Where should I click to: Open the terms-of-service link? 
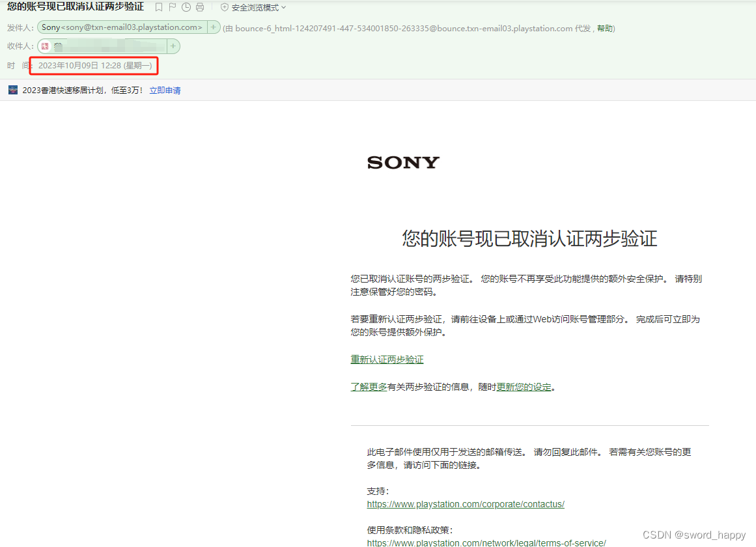pos(486,542)
